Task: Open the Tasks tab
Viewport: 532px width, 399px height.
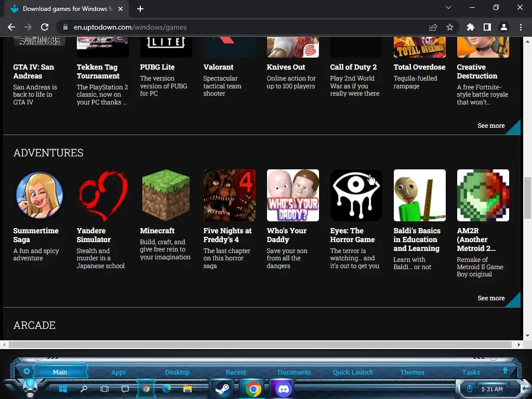Action: [471, 372]
